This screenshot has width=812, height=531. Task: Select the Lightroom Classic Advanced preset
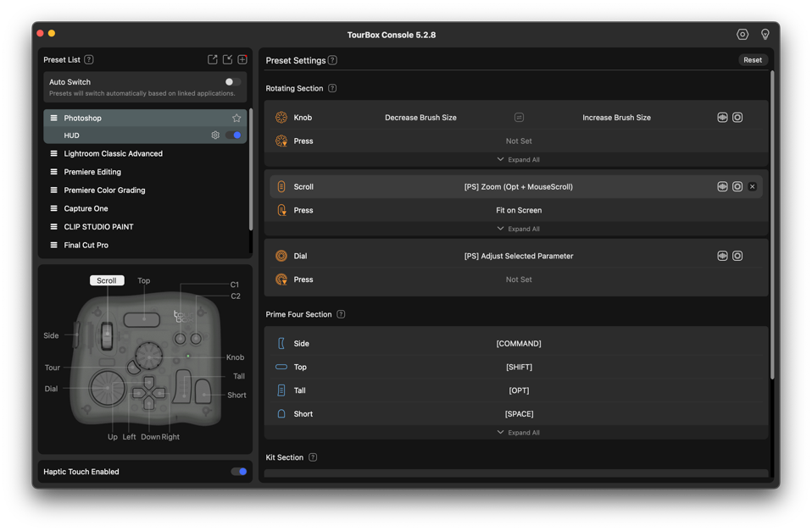[x=145, y=154]
